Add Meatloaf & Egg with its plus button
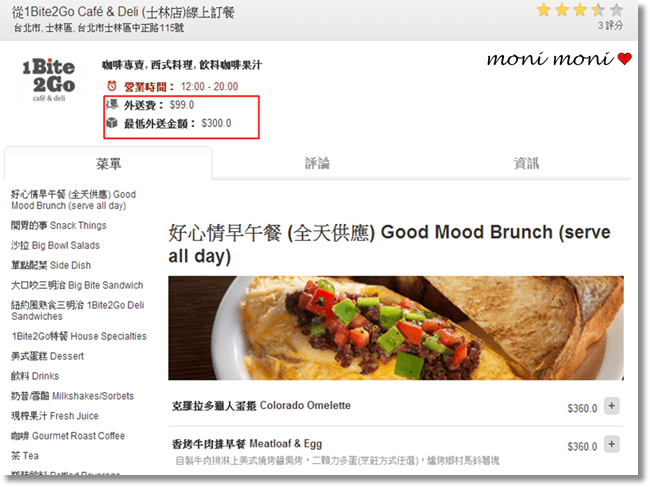This screenshot has width=650, height=487. pos(612,444)
